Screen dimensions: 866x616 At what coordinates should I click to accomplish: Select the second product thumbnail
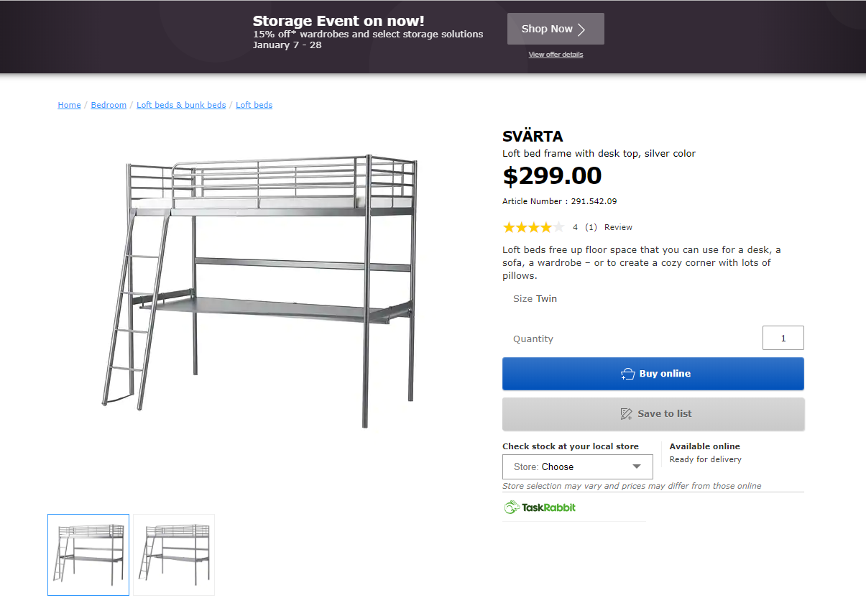click(174, 555)
